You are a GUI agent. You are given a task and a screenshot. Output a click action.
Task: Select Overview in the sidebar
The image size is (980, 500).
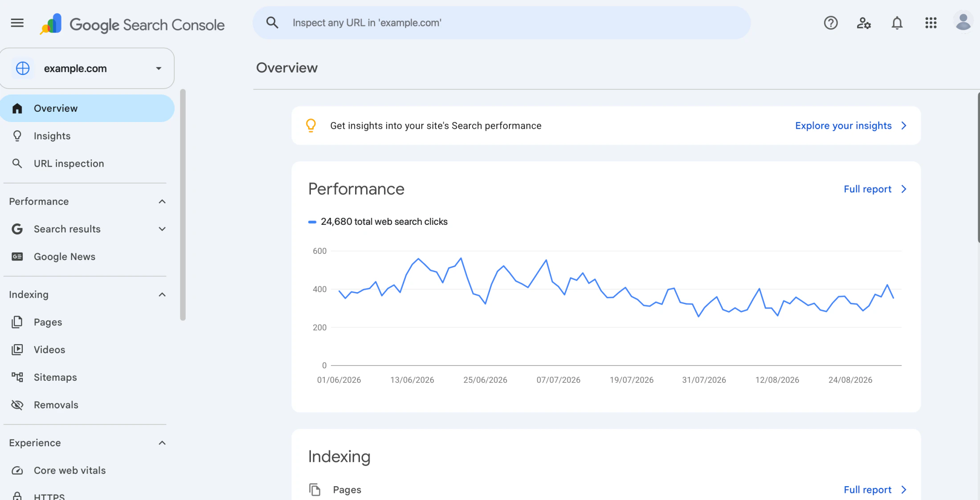coord(87,108)
